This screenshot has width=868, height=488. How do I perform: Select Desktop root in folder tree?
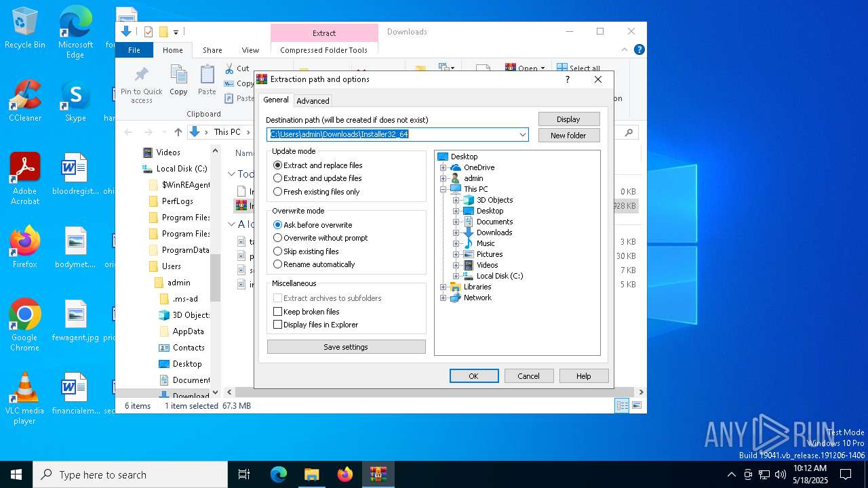[458, 157]
